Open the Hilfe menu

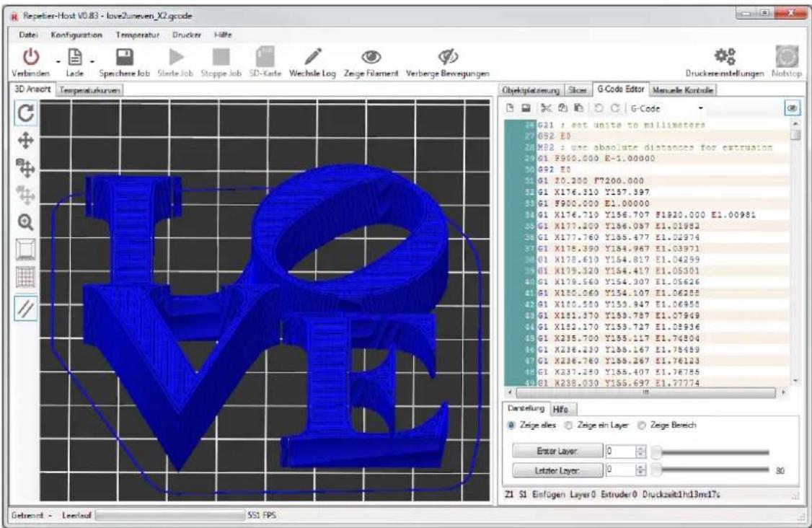point(223,35)
